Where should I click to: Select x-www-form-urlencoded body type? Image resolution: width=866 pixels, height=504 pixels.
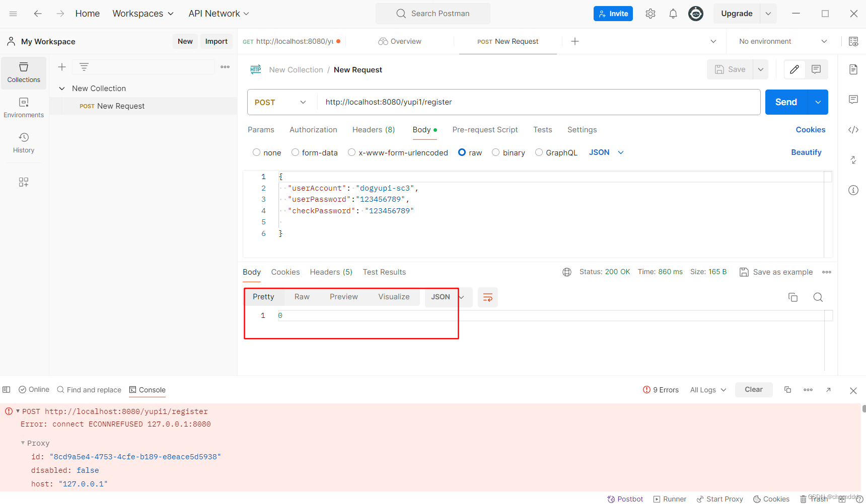click(352, 152)
